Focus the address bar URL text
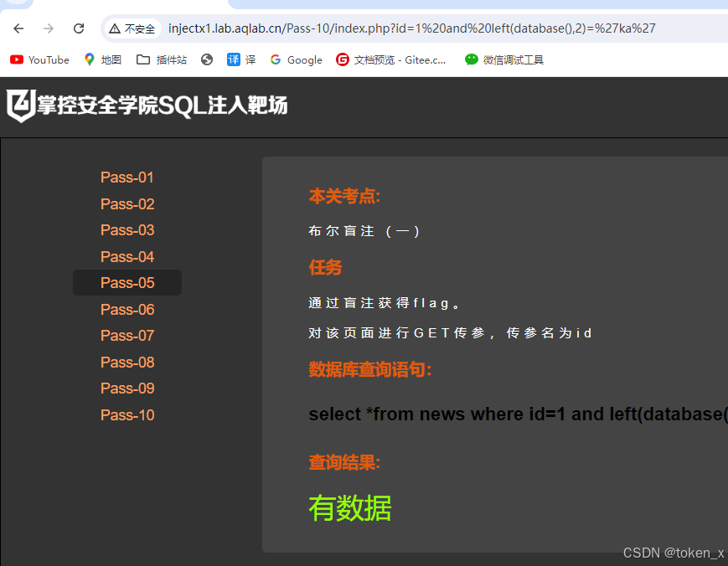The image size is (728, 566). (x=411, y=28)
